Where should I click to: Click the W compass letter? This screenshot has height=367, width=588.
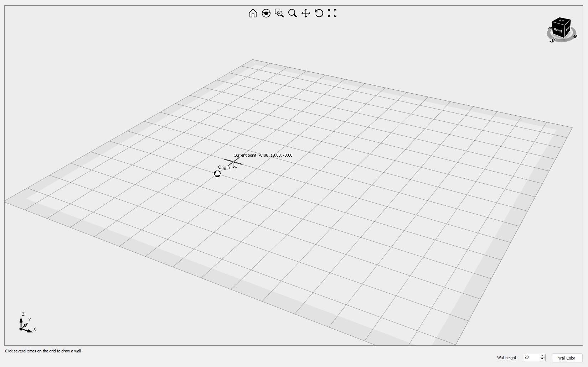pyautogui.click(x=550, y=28)
